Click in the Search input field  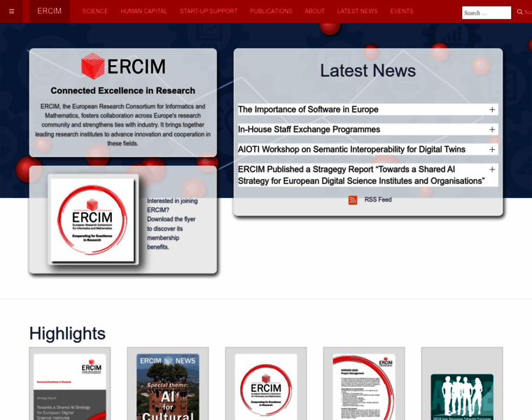[x=486, y=13]
